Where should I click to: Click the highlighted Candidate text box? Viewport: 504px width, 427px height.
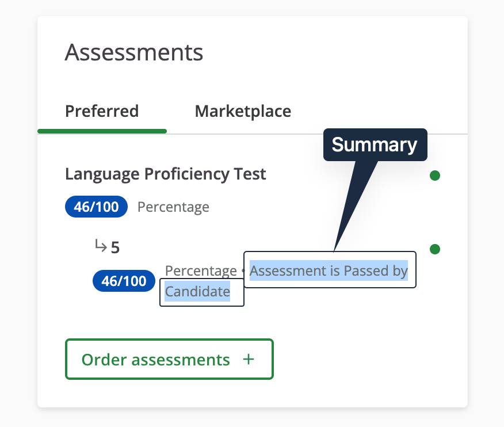tap(201, 292)
